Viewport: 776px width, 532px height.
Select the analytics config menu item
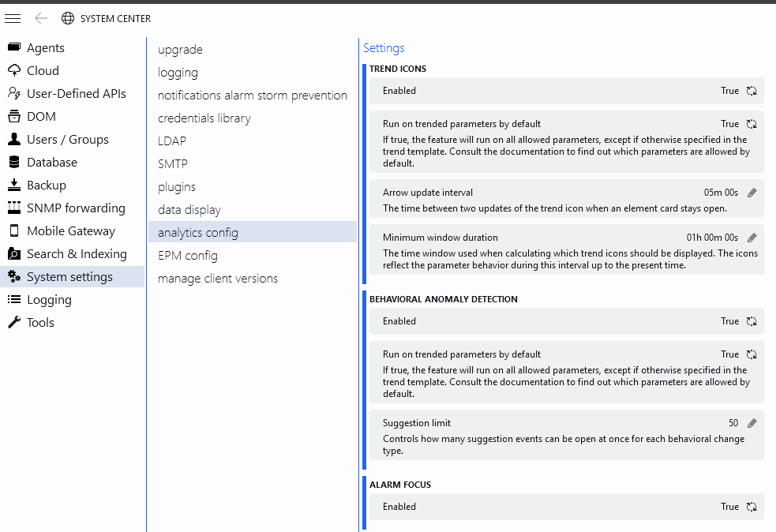[197, 232]
